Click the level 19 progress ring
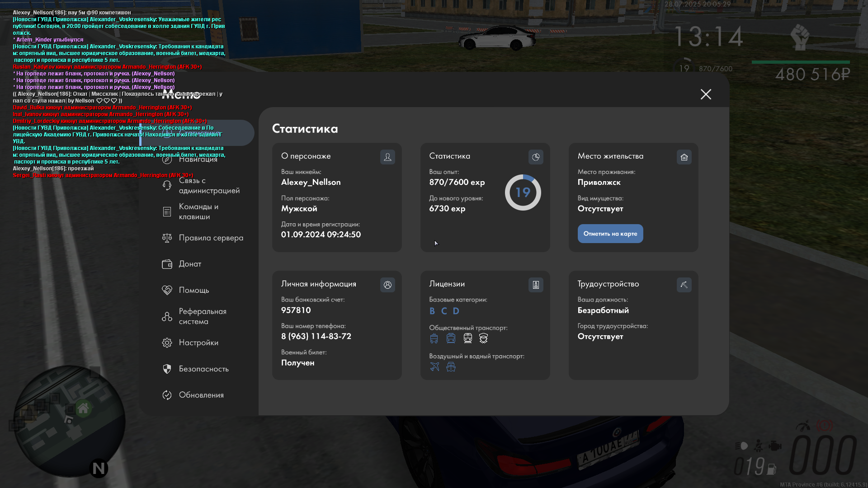The width and height of the screenshot is (868, 488). [x=523, y=192]
